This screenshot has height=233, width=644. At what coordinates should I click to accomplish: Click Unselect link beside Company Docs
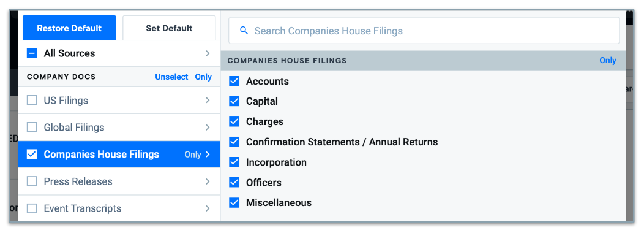[x=171, y=77]
